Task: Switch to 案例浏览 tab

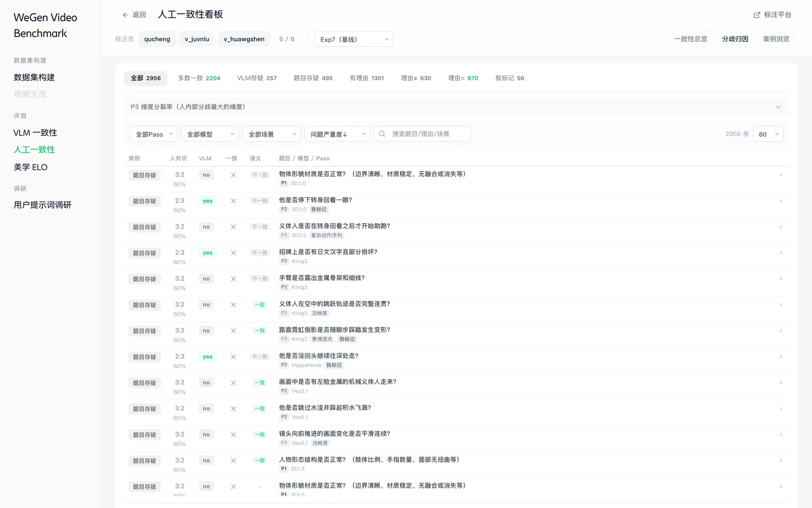Action: point(776,39)
